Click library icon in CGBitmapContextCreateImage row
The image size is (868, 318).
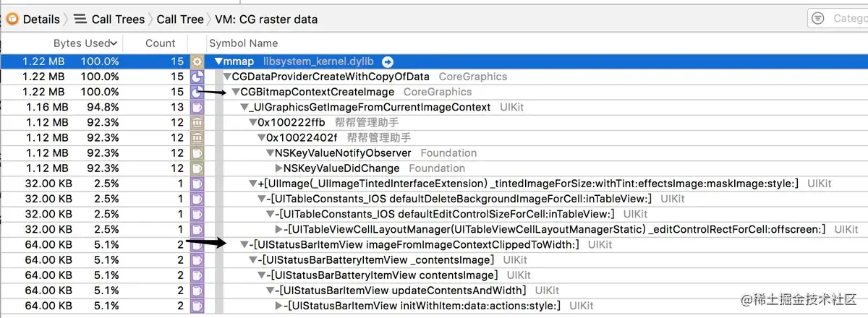197,92
